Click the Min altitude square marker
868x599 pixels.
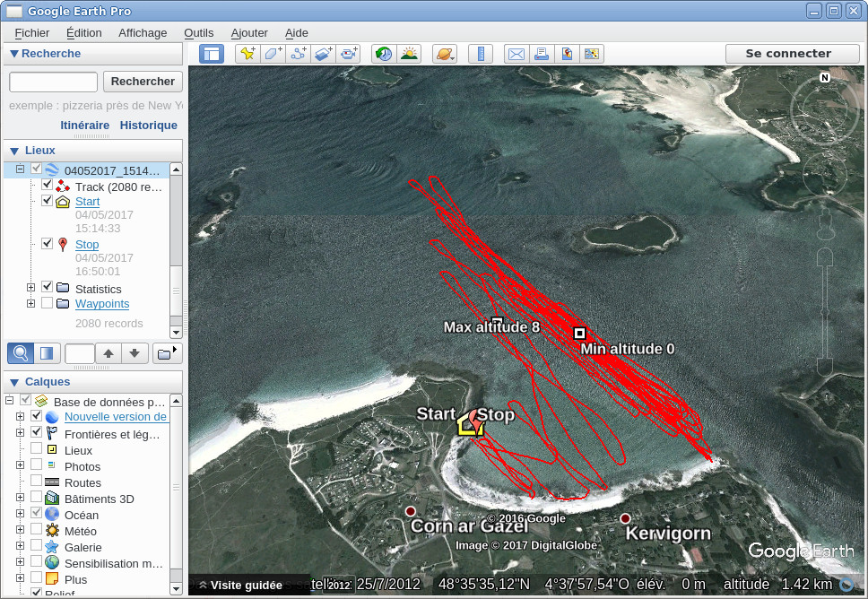click(579, 333)
